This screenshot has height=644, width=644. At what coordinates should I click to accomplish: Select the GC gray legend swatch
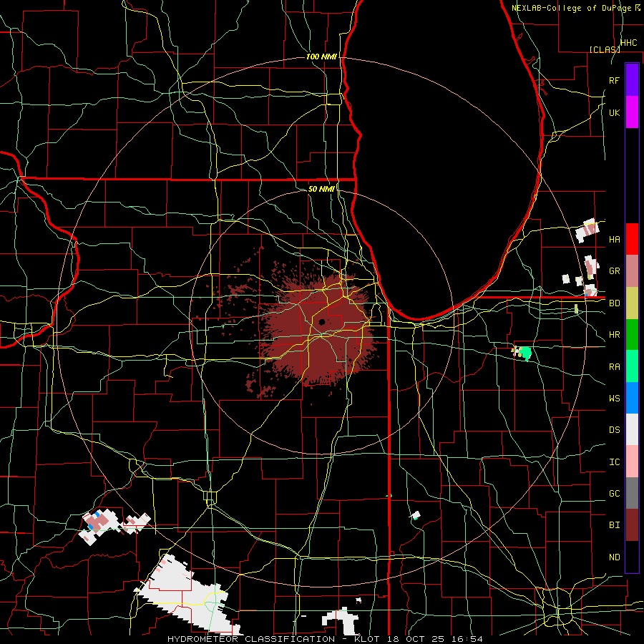[x=632, y=493]
